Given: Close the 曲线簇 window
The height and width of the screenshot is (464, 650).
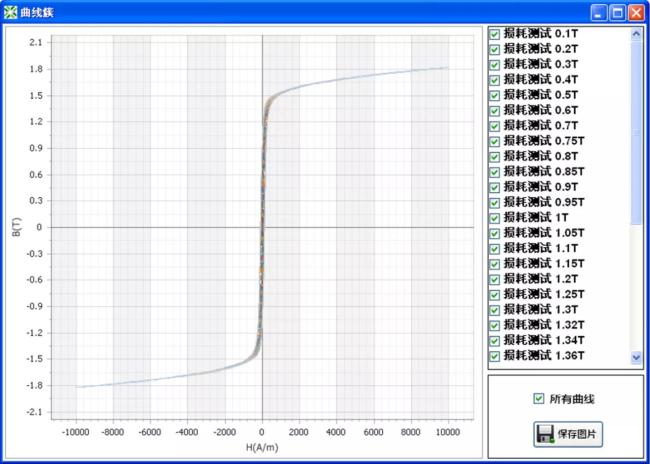Looking at the screenshot, I should 636,12.
